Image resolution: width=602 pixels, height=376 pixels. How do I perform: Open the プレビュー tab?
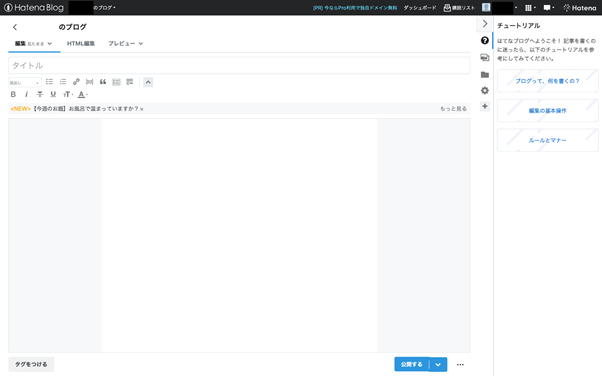pyautogui.click(x=121, y=43)
